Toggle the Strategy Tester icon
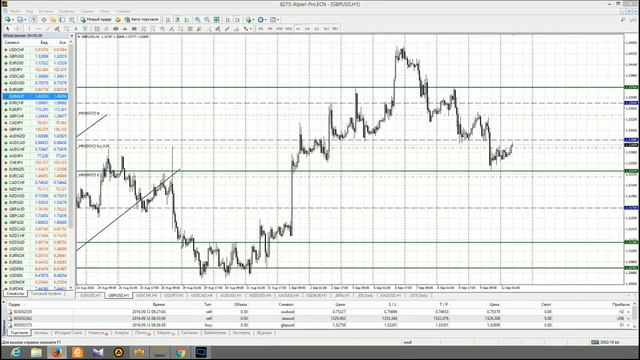This screenshot has width=640, height=360. pyautogui.click(x=71, y=19)
